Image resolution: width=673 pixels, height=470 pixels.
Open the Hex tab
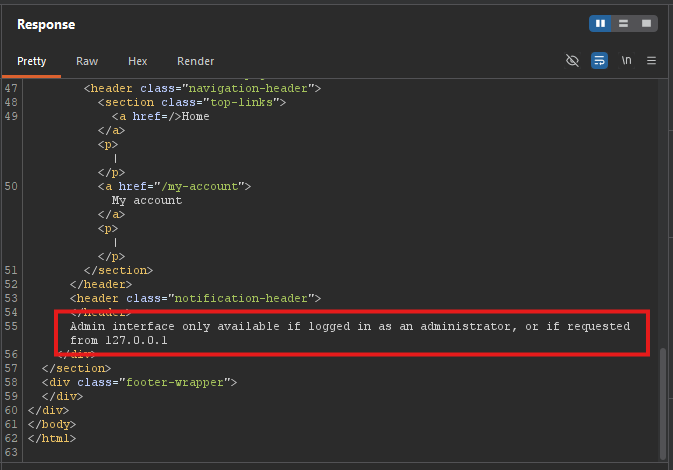(x=137, y=61)
